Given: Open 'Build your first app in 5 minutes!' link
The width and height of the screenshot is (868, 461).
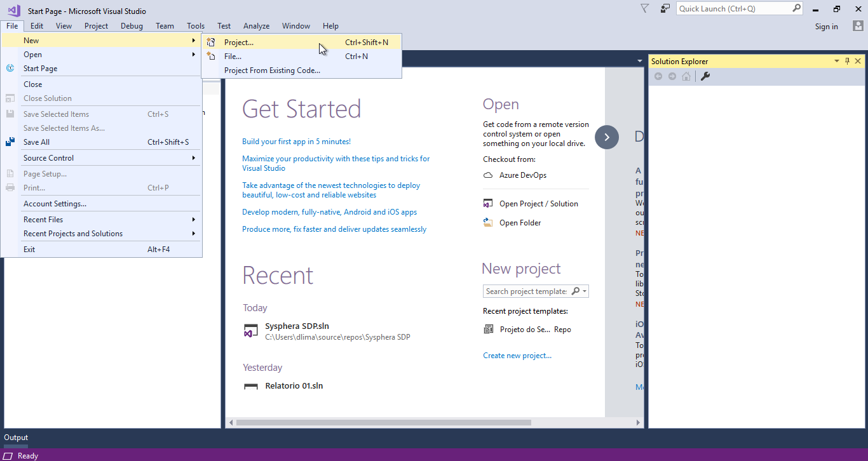Looking at the screenshot, I should [296, 142].
